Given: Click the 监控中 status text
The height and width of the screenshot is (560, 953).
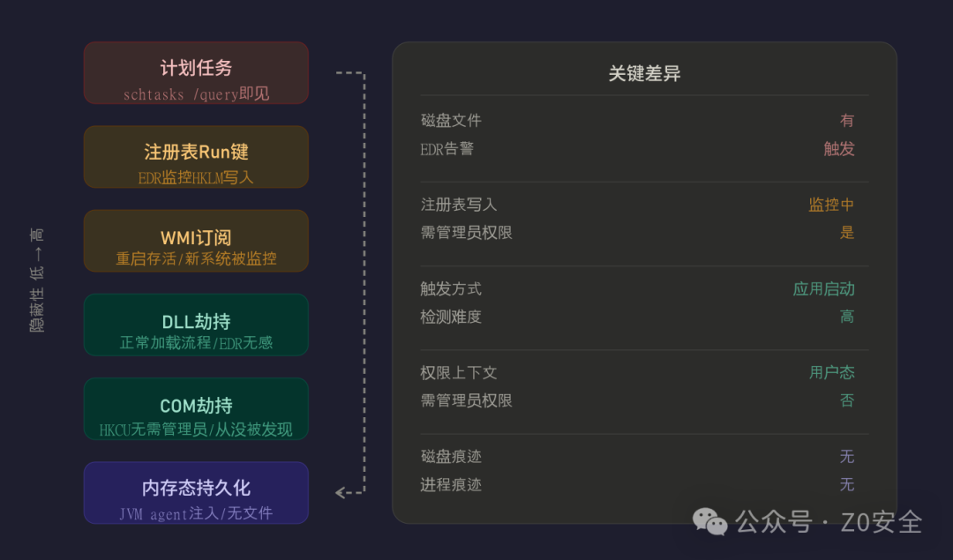Looking at the screenshot, I should pos(831,205).
